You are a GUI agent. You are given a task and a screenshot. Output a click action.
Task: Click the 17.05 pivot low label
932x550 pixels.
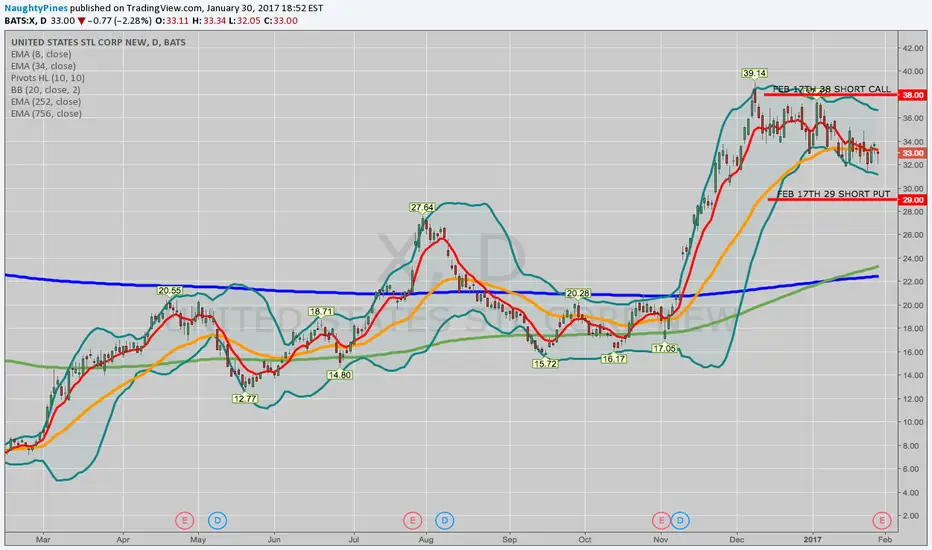pyautogui.click(x=664, y=348)
